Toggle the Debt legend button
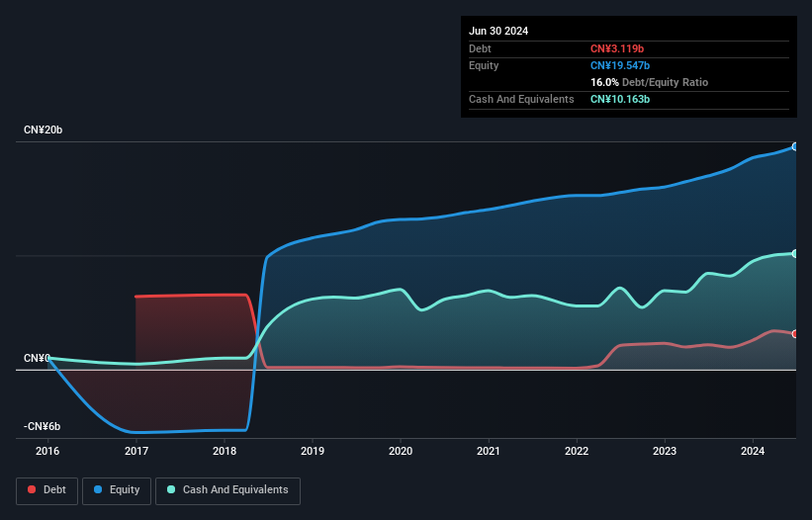Image resolution: width=812 pixels, height=520 pixels. [x=47, y=490]
